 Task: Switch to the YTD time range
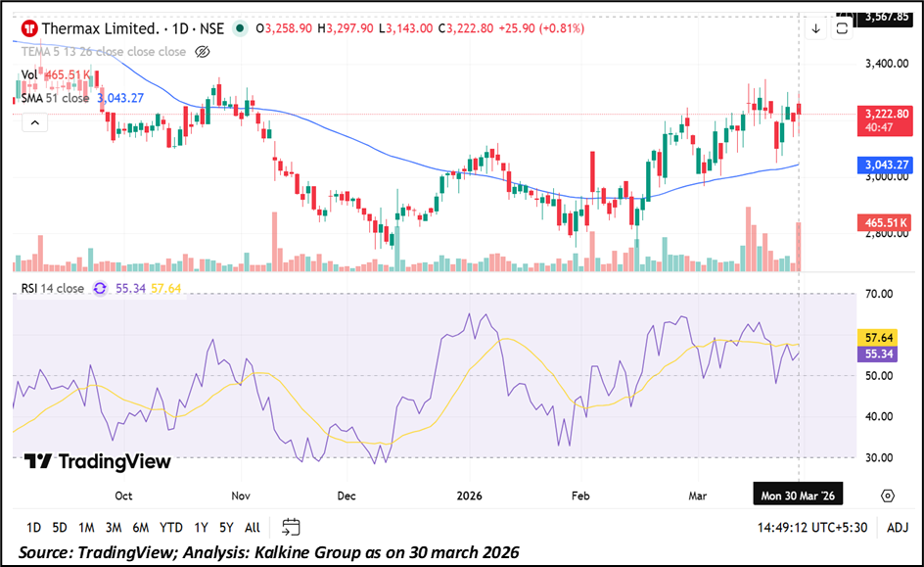click(x=171, y=527)
